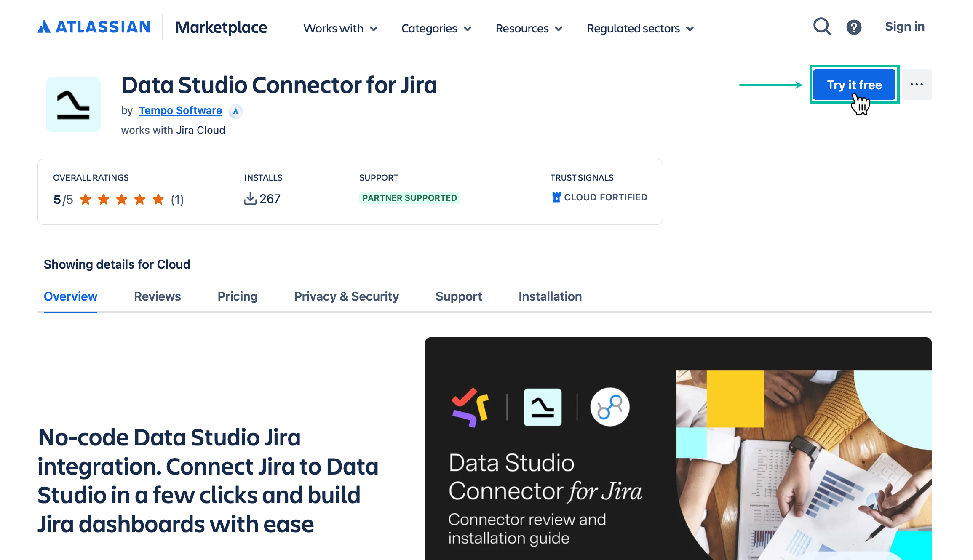Image resolution: width=973 pixels, height=560 pixels.
Task: Click the Atlassian logo
Action: pyautogui.click(x=94, y=27)
